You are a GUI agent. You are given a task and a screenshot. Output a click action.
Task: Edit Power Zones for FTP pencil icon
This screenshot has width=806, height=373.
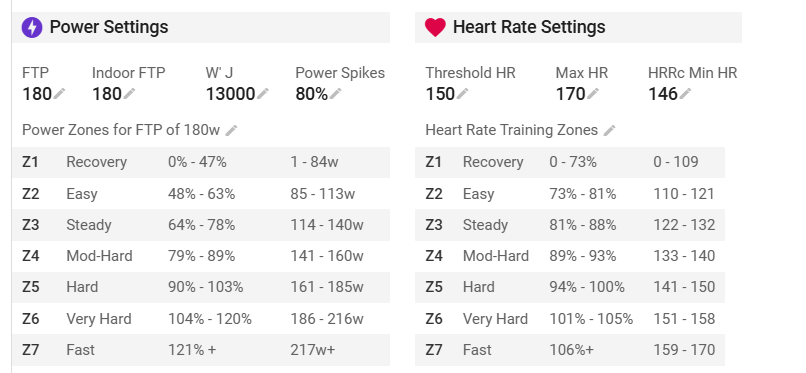point(232,130)
